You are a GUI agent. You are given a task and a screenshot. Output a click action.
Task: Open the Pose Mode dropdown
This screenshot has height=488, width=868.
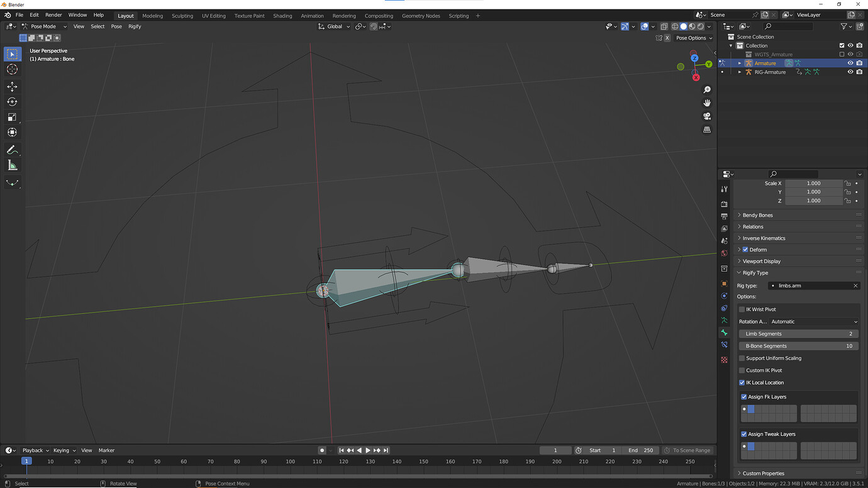(x=44, y=26)
